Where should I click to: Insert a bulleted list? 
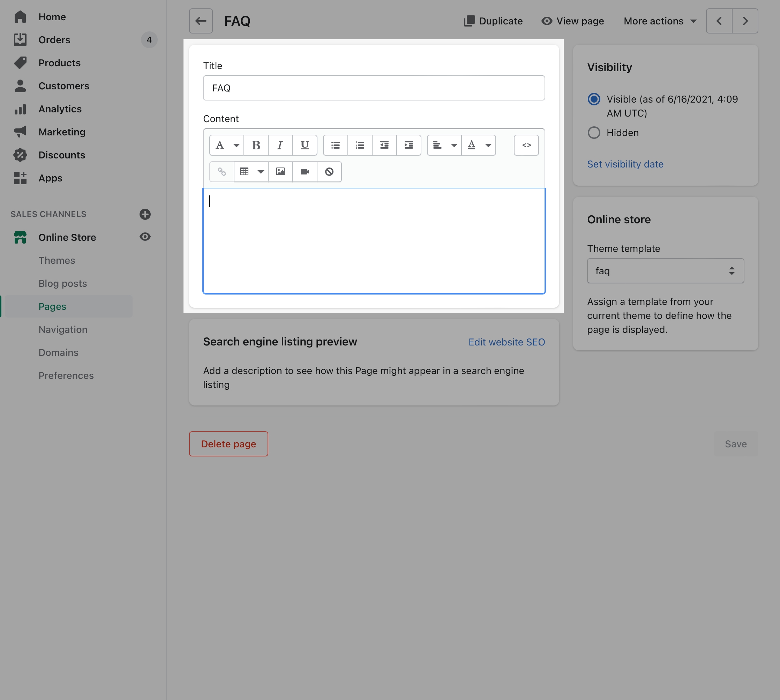click(335, 146)
